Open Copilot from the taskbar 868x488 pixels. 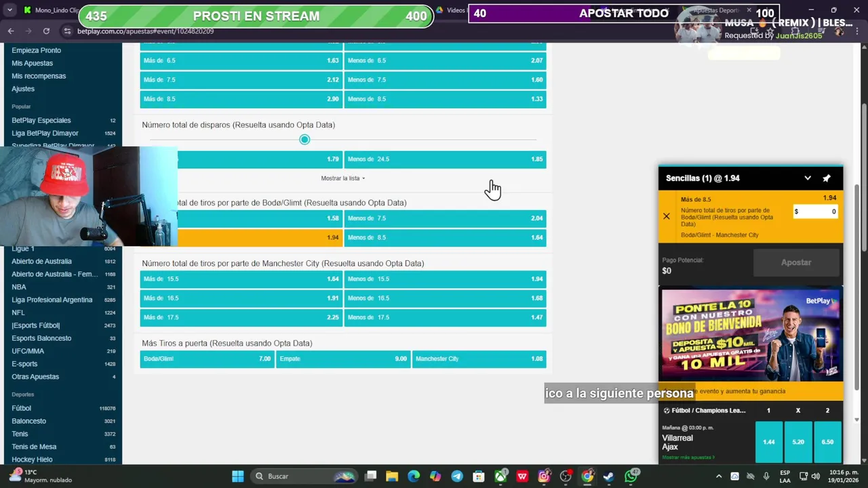point(435,476)
